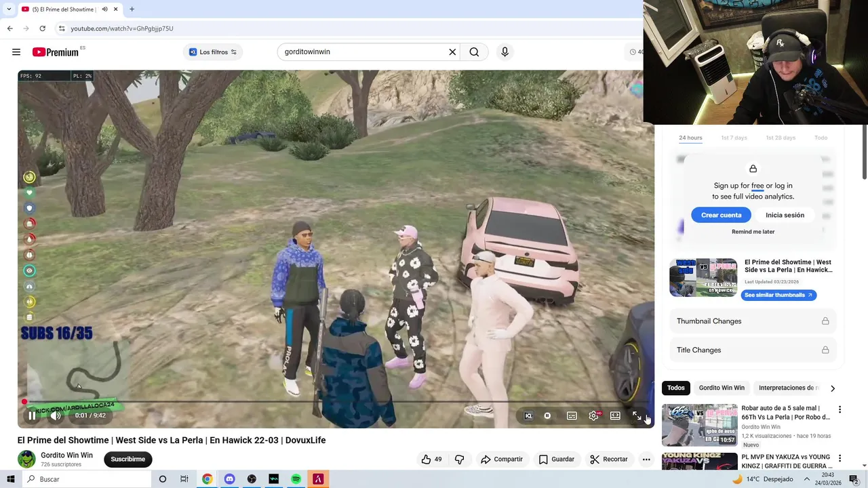Click the Windows Buscar search box
868x488 pixels.
click(x=87, y=479)
